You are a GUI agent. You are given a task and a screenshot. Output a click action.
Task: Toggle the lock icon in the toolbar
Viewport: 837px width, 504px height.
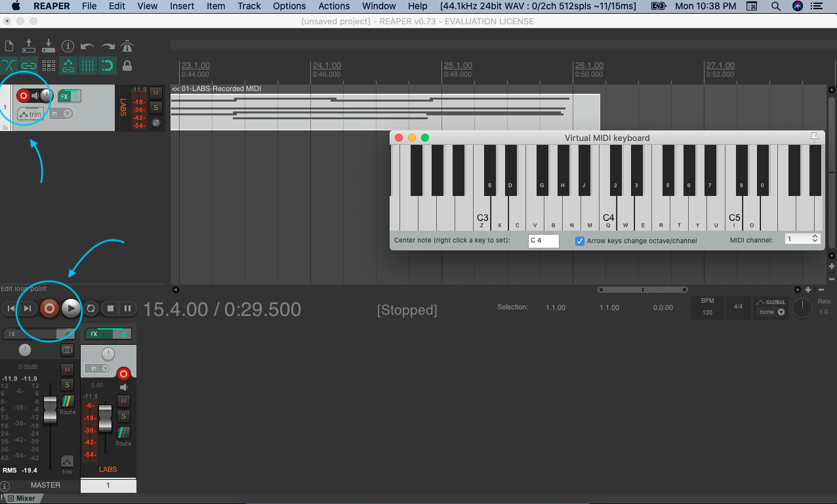pos(127,66)
